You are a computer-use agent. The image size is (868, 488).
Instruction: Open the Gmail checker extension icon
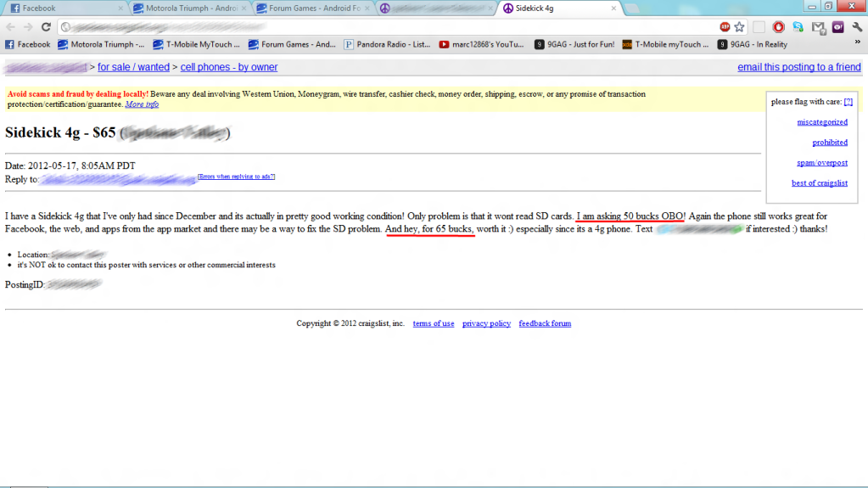click(x=818, y=27)
